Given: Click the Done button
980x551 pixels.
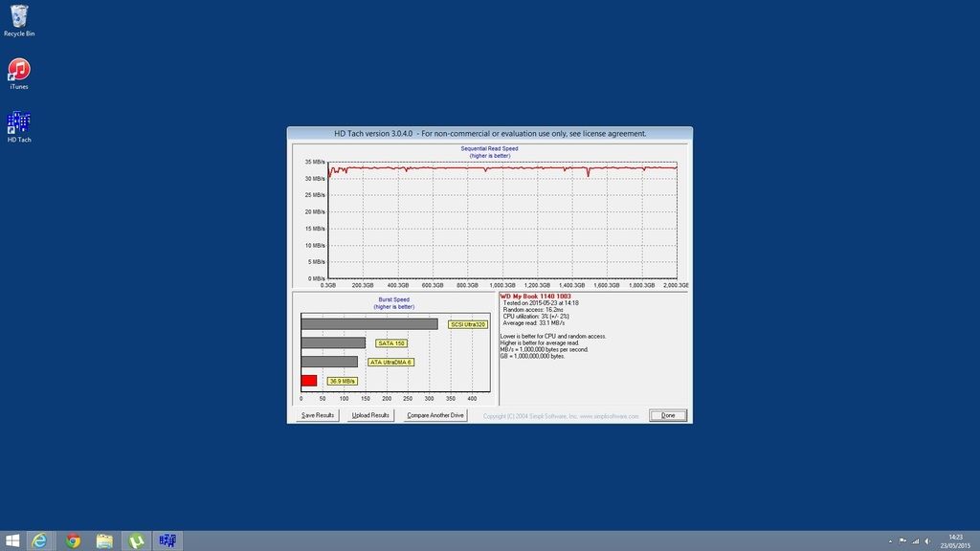Looking at the screenshot, I should [x=667, y=415].
